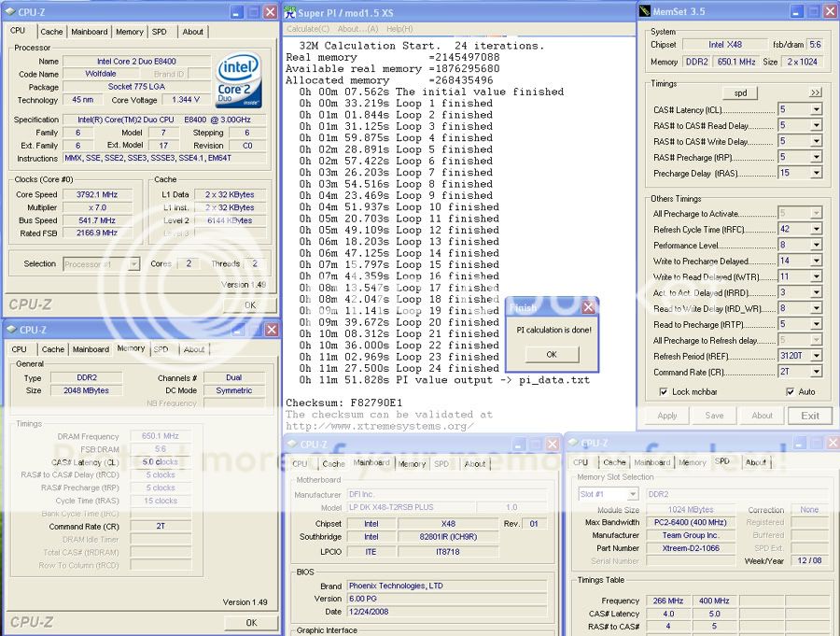Viewport: 840px width, 636px height.
Task: Open the Command Rate (CR) dropdown in MemSet
Action: pyautogui.click(x=816, y=372)
